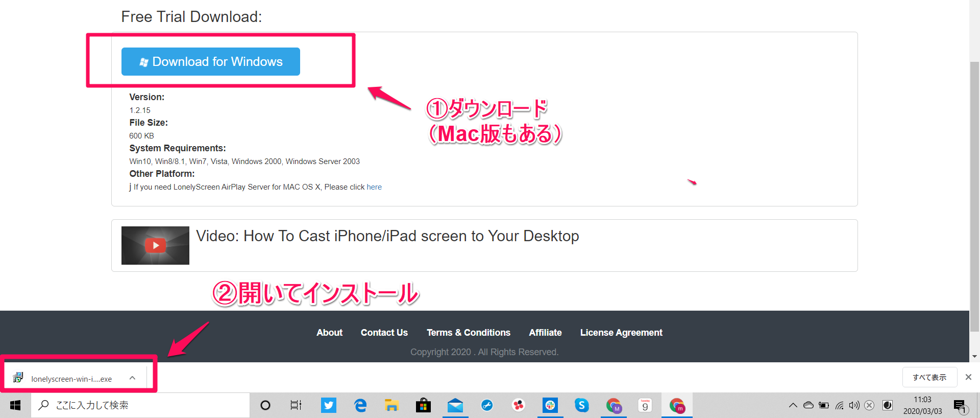Image resolution: width=980 pixels, height=418 pixels.
Task: Click the circled X tray icon
Action: coord(869,405)
